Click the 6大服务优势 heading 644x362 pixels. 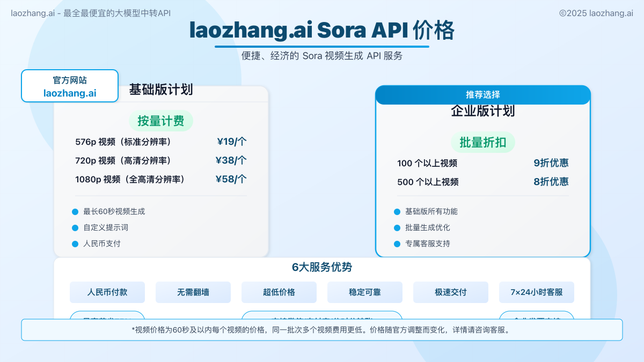(x=322, y=267)
